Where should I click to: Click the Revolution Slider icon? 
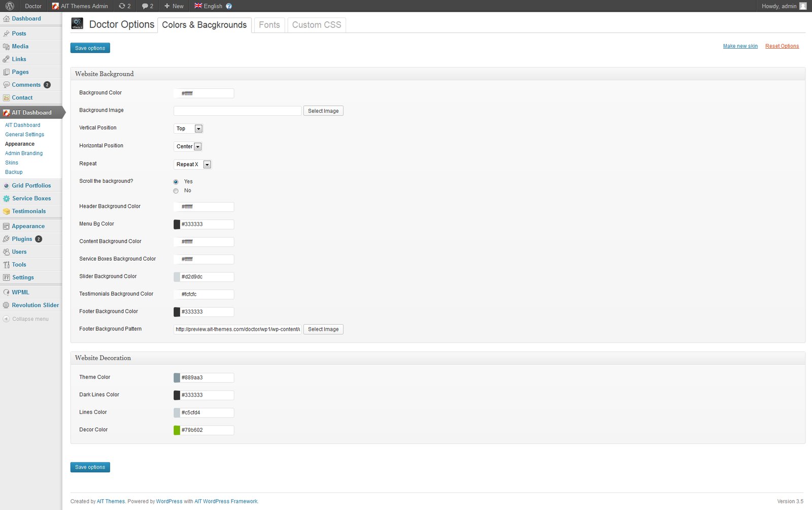6,305
